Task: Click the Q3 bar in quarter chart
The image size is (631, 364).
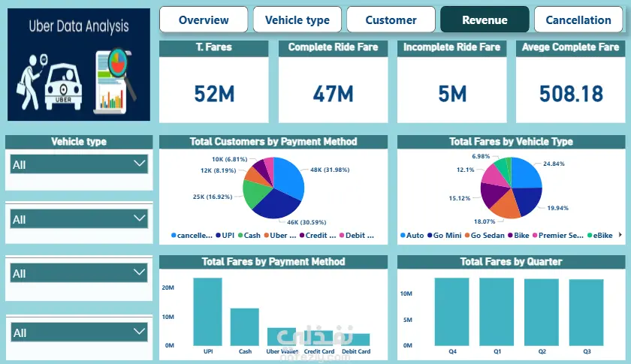Action: click(587, 312)
